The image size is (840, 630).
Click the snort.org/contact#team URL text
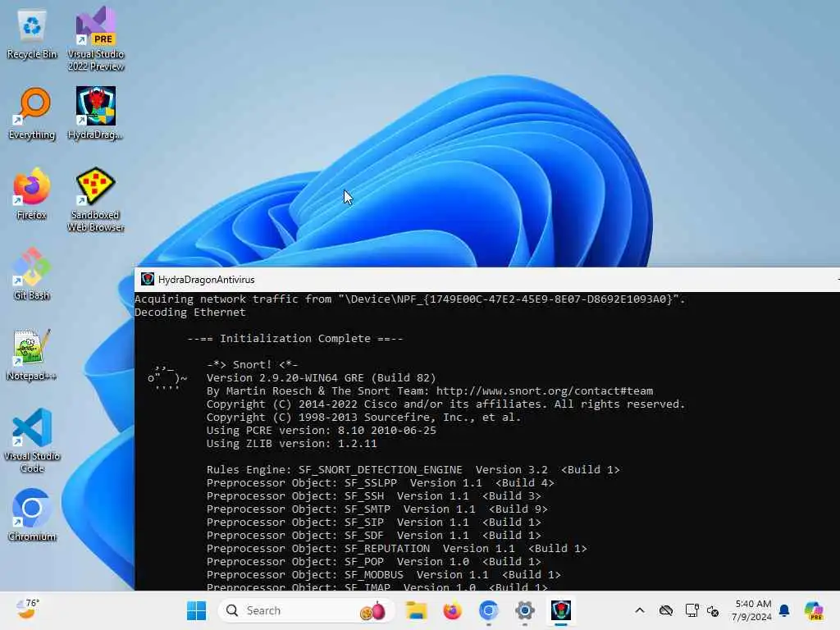click(545, 391)
